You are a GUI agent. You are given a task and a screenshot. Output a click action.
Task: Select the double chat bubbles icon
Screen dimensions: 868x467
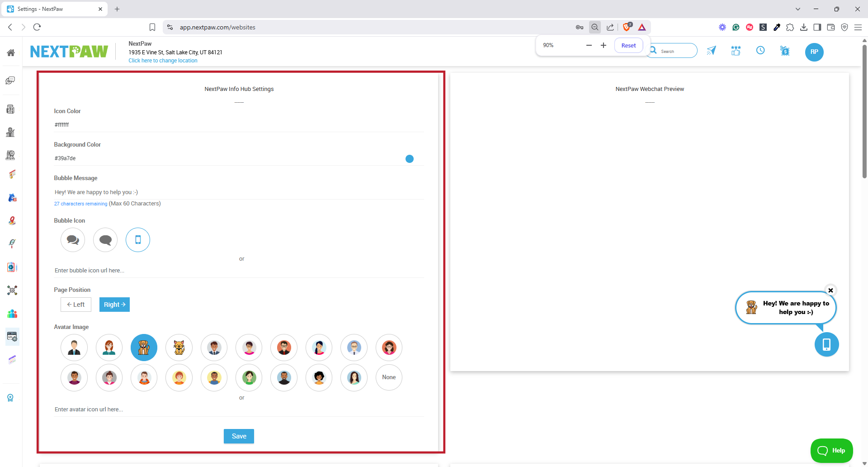click(73, 240)
